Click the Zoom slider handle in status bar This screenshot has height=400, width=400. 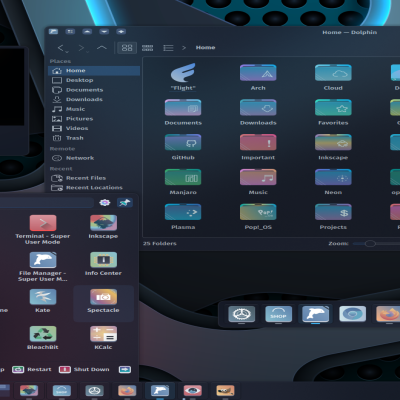pyautogui.click(x=370, y=244)
